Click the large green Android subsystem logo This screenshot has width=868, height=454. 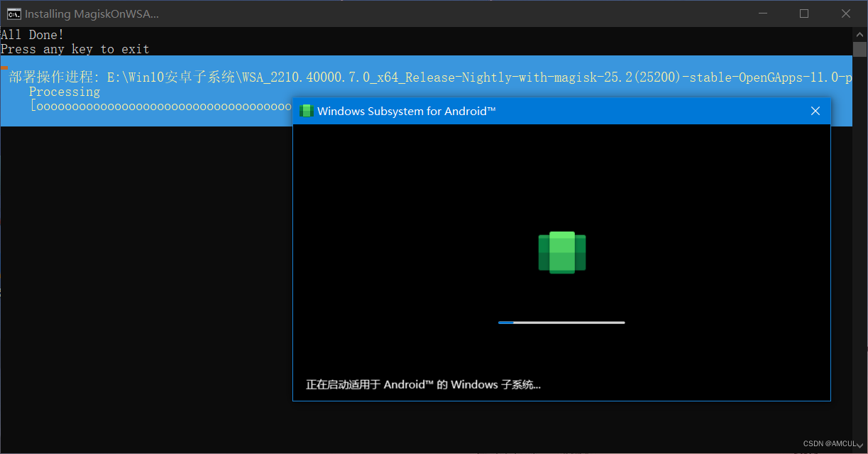click(562, 252)
